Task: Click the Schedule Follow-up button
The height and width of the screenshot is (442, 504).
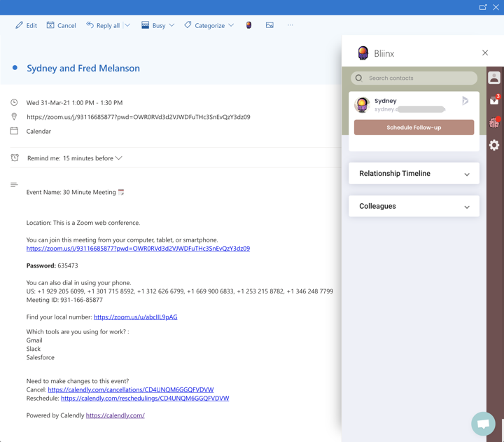Action: pyautogui.click(x=414, y=127)
